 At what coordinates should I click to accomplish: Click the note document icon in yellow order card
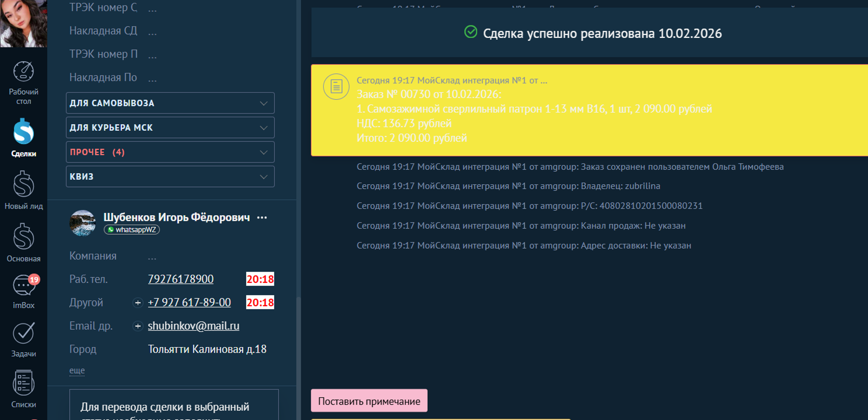[336, 86]
